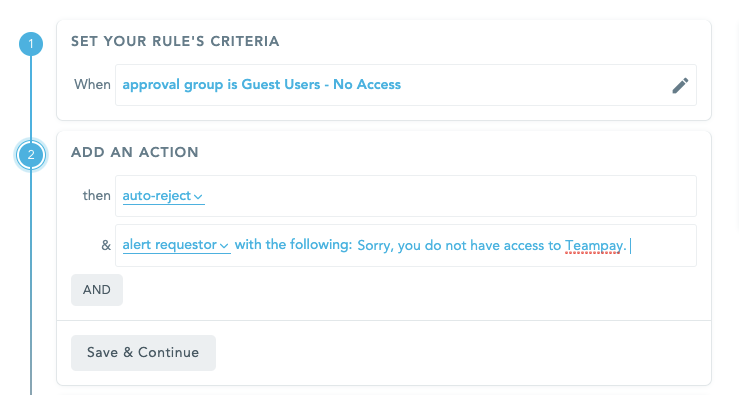Click the 'When' label before criteria
739x395 pixels.
click(x=92, y=84)
